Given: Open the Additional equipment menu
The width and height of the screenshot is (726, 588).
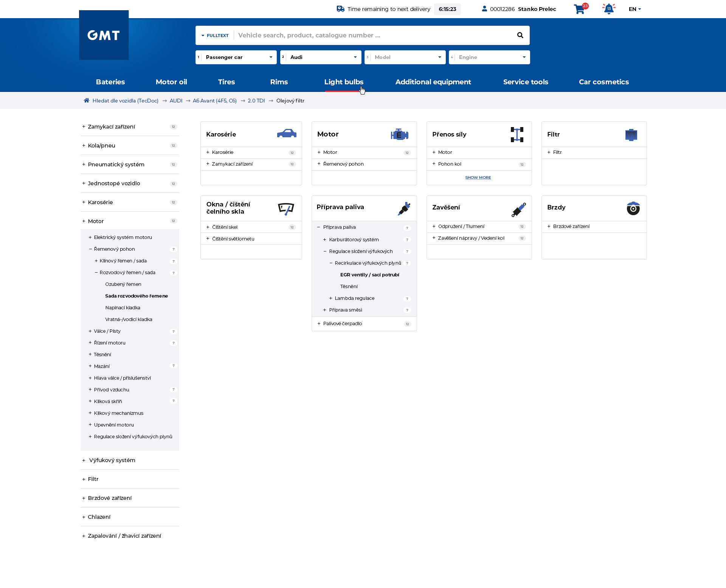Looking at the screenshot, I should 433,82.
